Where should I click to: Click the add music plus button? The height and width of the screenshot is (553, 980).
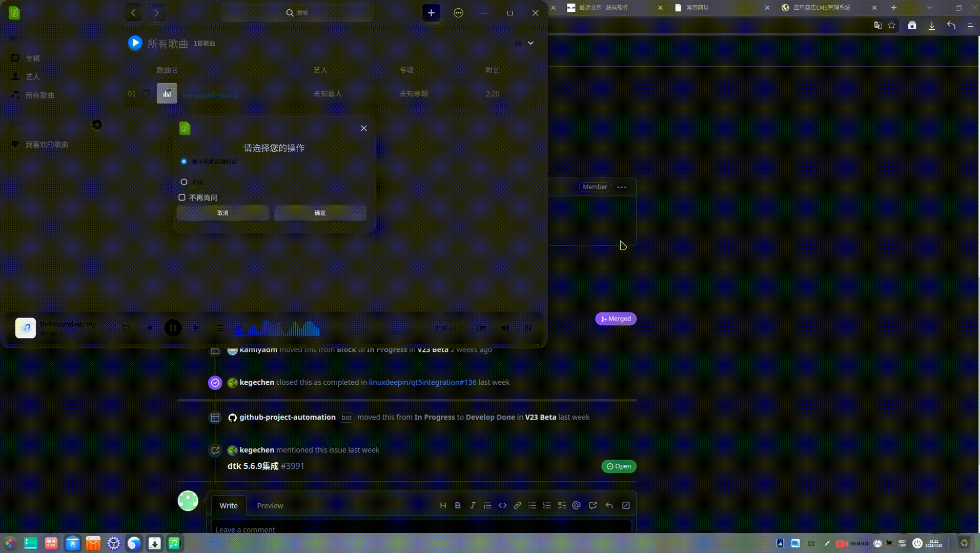pyautogui.click(x=431, y=13)
